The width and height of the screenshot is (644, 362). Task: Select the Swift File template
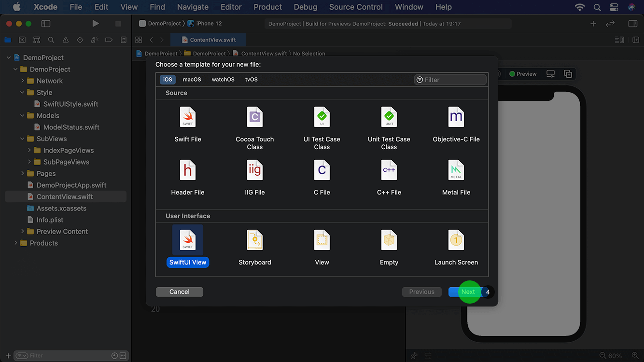click(x=188, y=125)
